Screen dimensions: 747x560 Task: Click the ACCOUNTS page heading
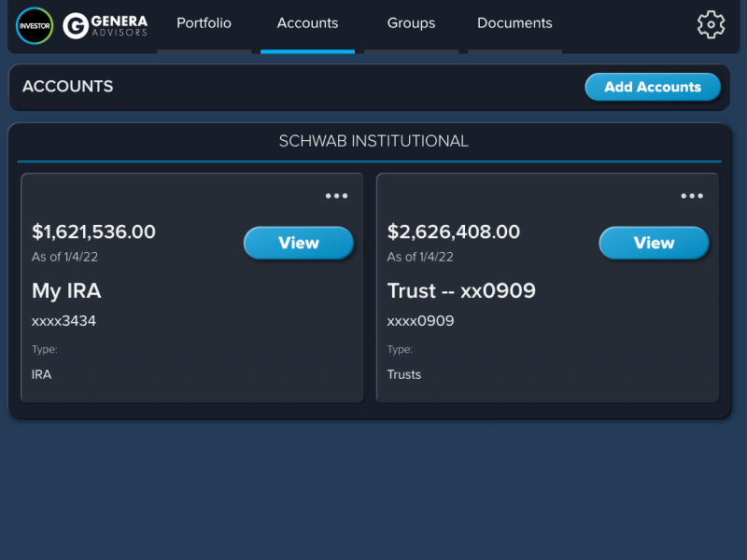67,87
